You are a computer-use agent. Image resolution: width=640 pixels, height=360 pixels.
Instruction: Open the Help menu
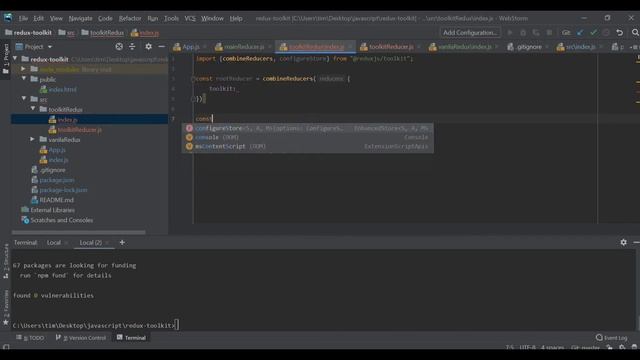236,18
